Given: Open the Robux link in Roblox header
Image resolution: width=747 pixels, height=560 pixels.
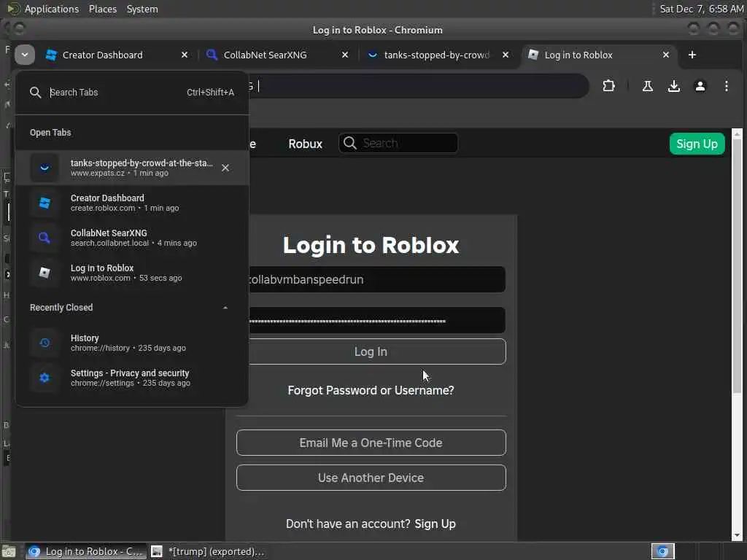Looking at the screenshot, I should pos(306,144).
